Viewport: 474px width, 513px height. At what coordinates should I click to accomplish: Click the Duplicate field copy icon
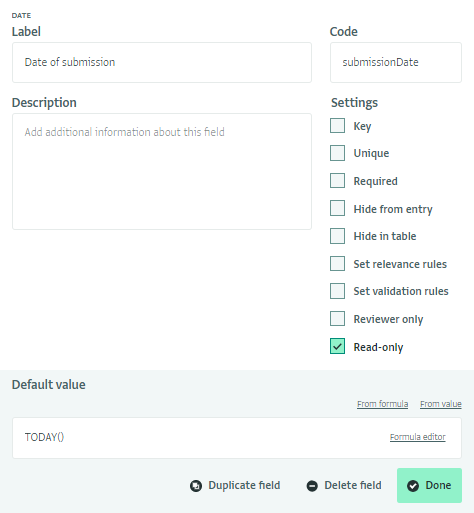coord(196,486)
